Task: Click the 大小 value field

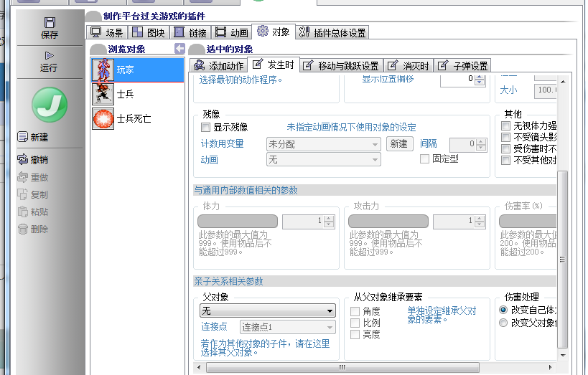Action: [545, 90]
